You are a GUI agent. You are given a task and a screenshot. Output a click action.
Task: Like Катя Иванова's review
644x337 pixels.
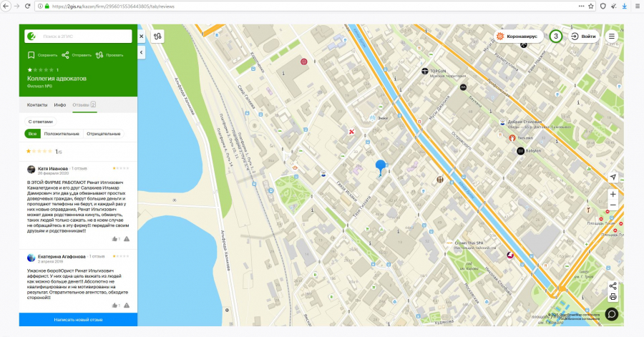[115, 239]
